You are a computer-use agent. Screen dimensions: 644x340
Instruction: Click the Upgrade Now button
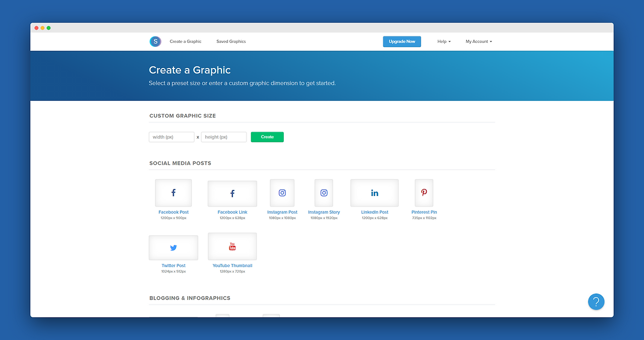click(402, 41)
